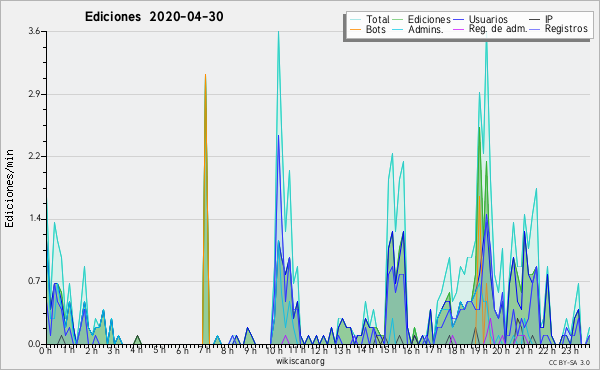
Task: Select the 'Total' legend label
Action: click(x=377, y=19)
